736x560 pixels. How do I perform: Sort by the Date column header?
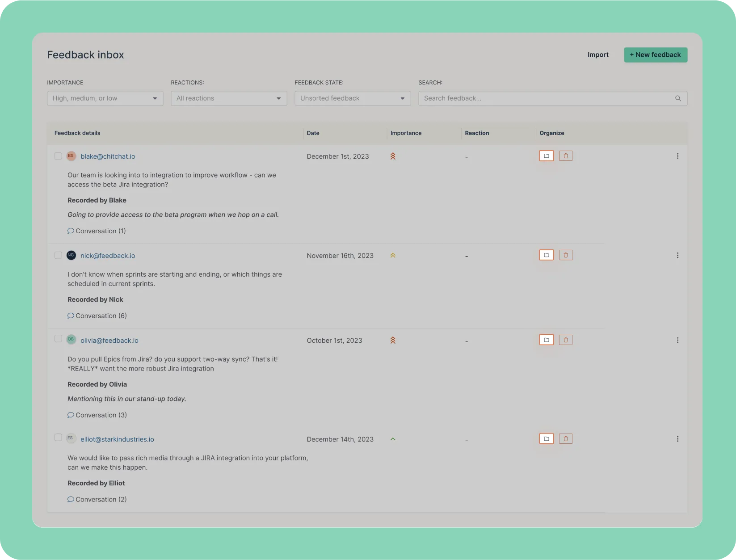click(x=313, y=133)
